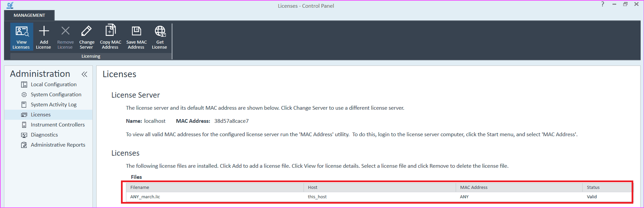This screenshot has height=208, width=644.
Task: Collapse the Administration panel with double chevron
Action: (x=84, y=74)
